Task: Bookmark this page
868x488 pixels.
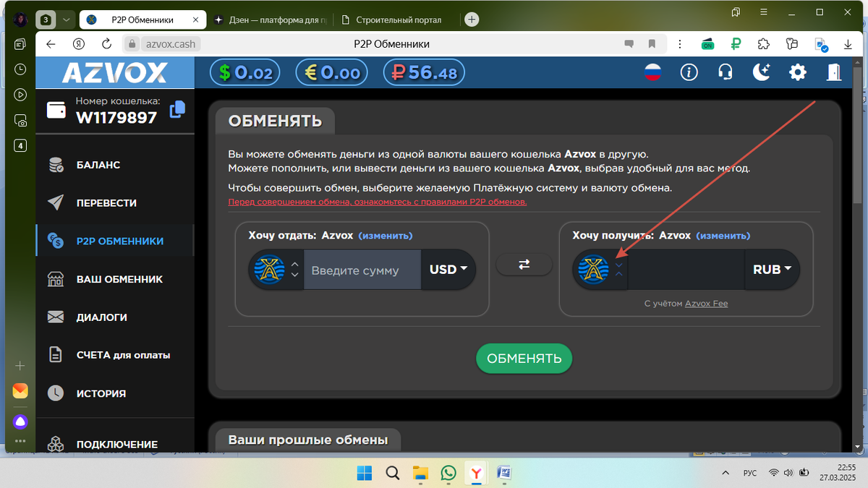Action: coord(652,44)
